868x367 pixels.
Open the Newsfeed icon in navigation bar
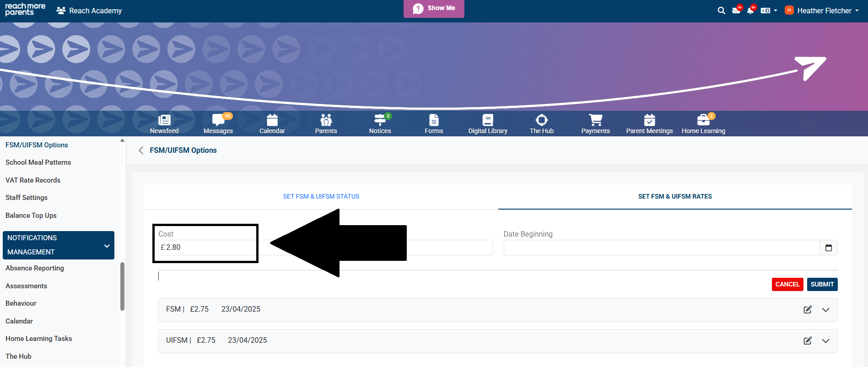[x=164, y=120]
